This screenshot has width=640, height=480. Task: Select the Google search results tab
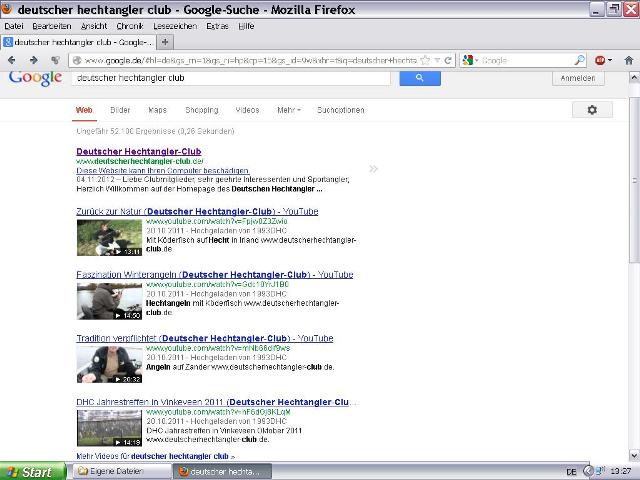point(78,42)
